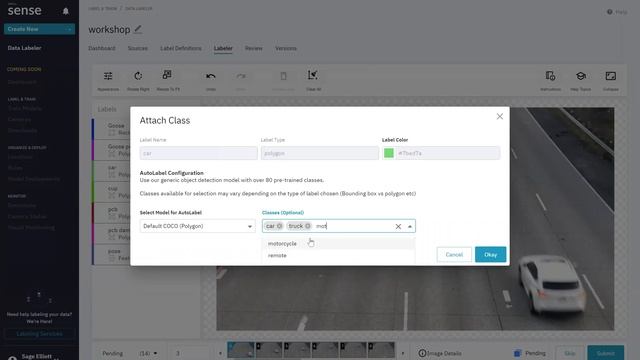Click the Collapse panel icon
This screenshot has height=360, width=640.
point(611,76)
